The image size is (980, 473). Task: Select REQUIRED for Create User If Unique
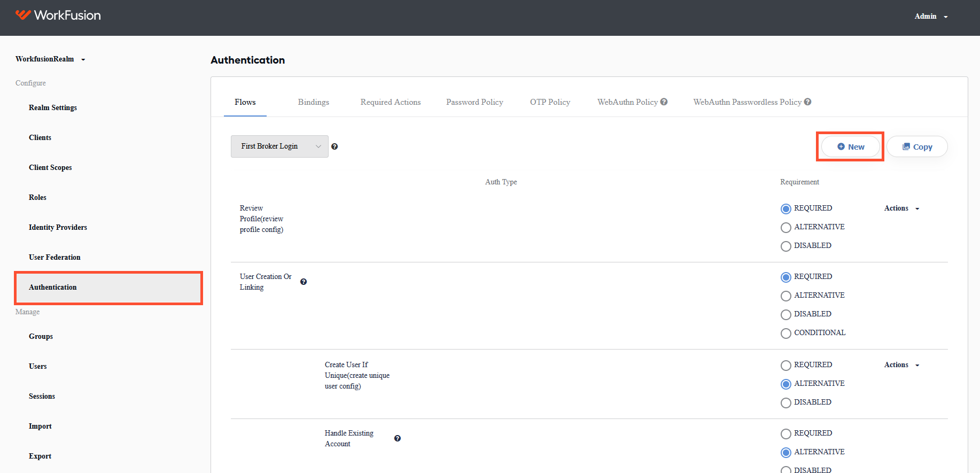point(785,365)
